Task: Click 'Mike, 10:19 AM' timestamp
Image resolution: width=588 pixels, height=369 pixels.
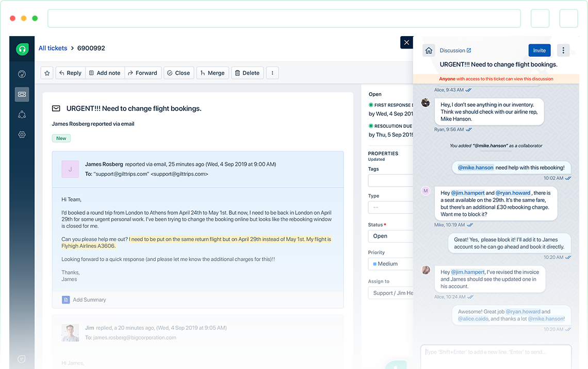Action: pyautogui.click(x=449, y=225)
